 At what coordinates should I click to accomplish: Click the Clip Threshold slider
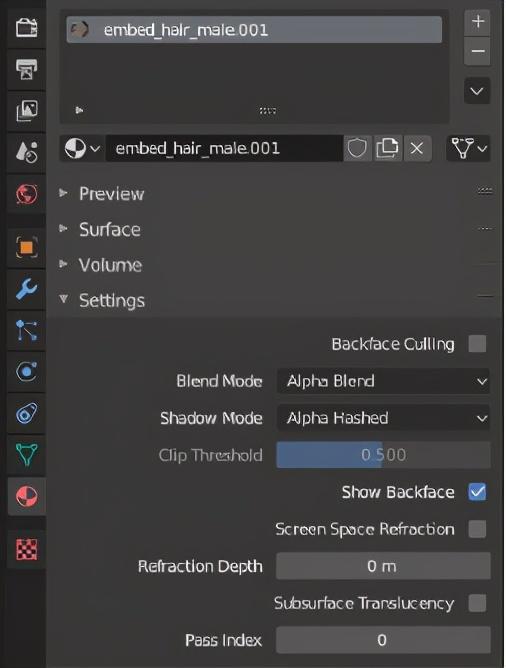click(383, 455)
